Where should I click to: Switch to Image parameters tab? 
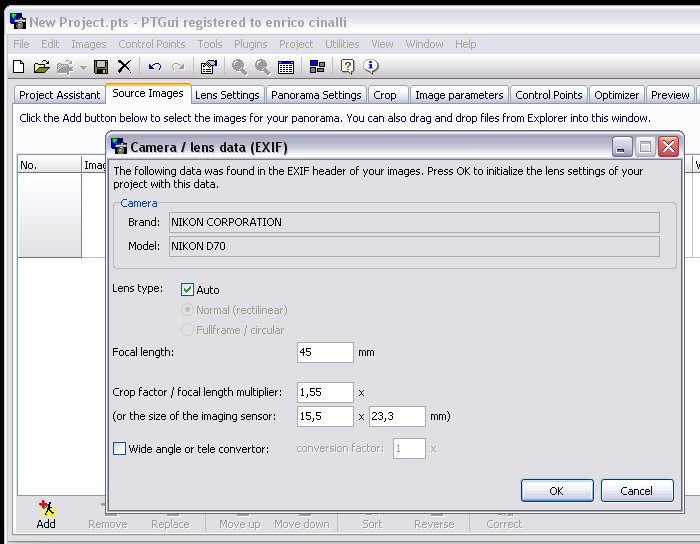pos(459,95)
